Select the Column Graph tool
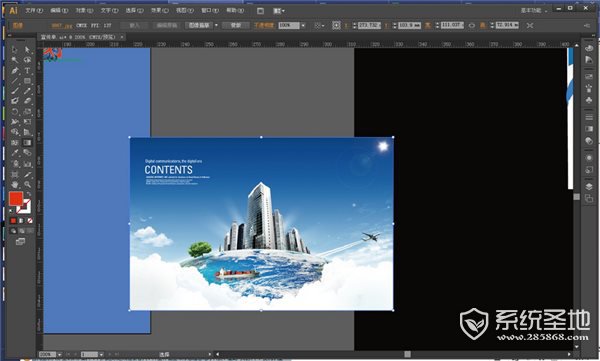Viewport: 600px width, 361px height. coord(27,163)
